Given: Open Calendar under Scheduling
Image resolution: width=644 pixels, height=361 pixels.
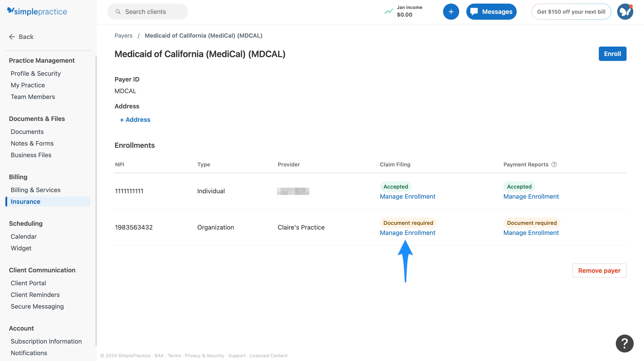Looking at the screenshot, I should pos(23,236).
